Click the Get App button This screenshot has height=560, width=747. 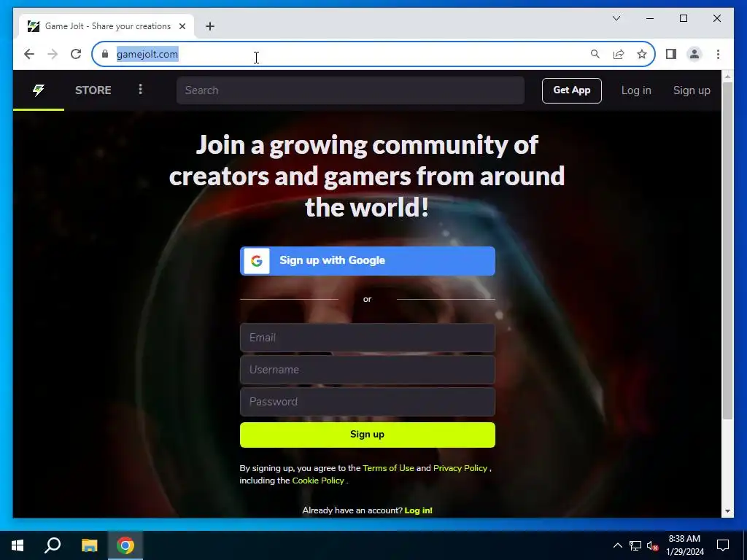[572, 90]
